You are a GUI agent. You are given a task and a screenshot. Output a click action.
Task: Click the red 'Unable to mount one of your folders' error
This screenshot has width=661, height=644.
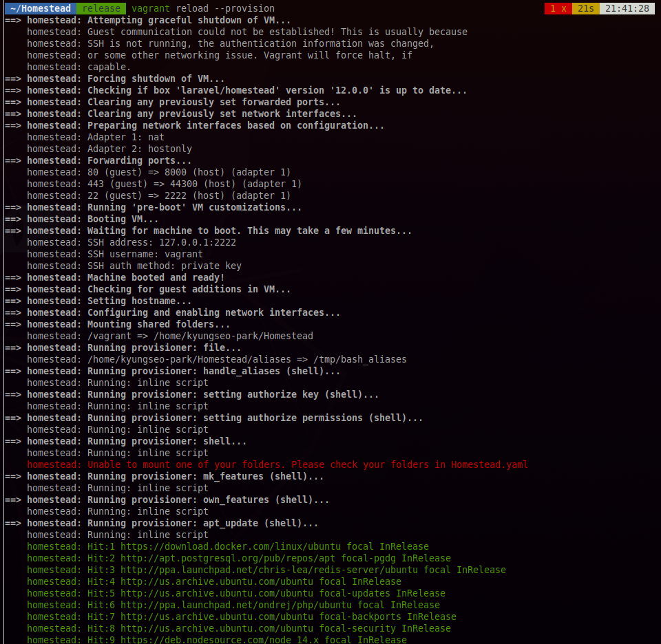277,465
